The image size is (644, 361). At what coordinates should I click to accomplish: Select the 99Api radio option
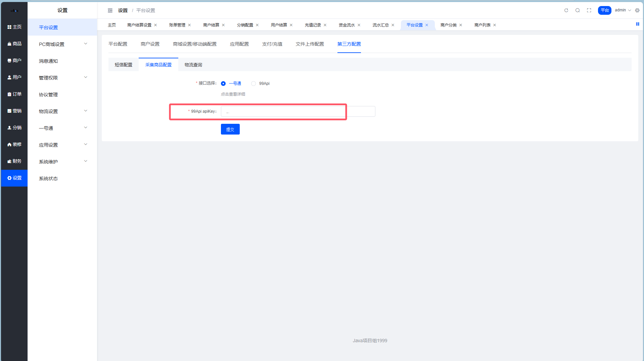[x=254, y=84]
